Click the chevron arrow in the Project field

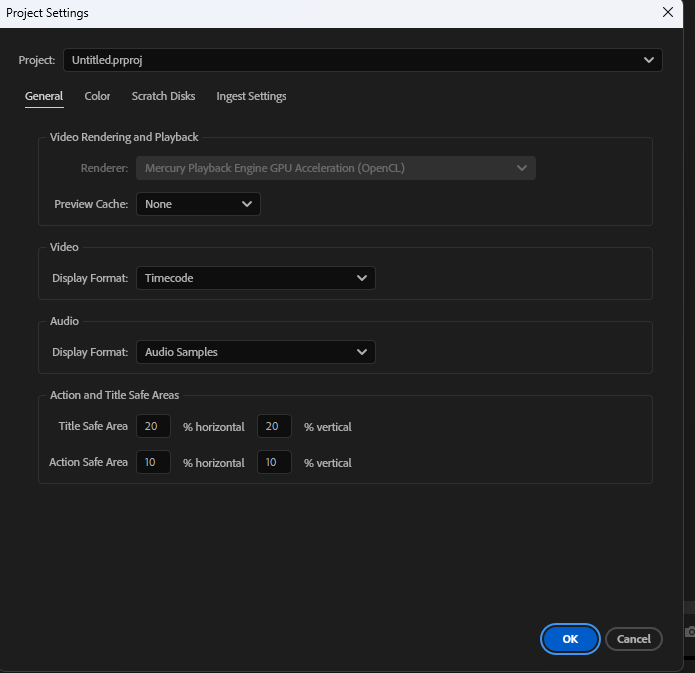pyautogui.click(x=649, y=60)
